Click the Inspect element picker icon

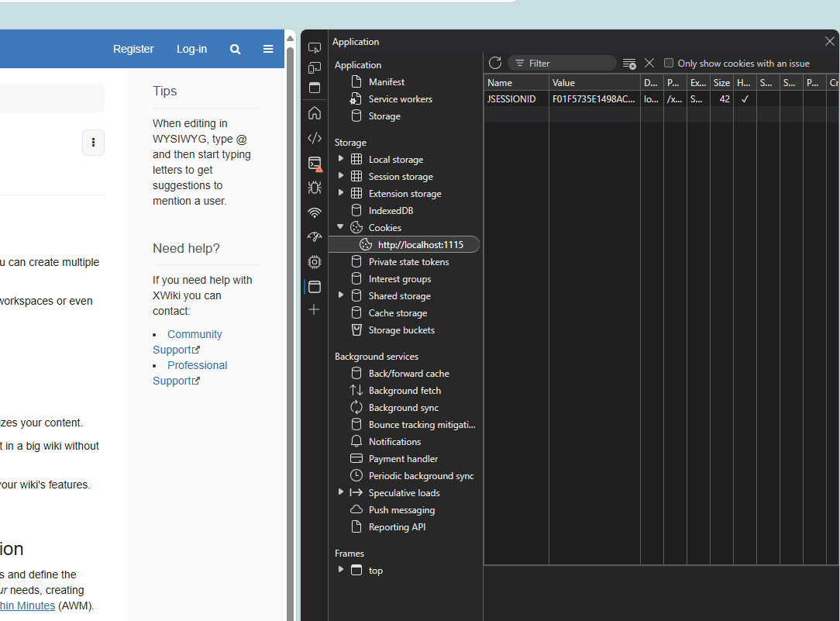tap(314, 48)
